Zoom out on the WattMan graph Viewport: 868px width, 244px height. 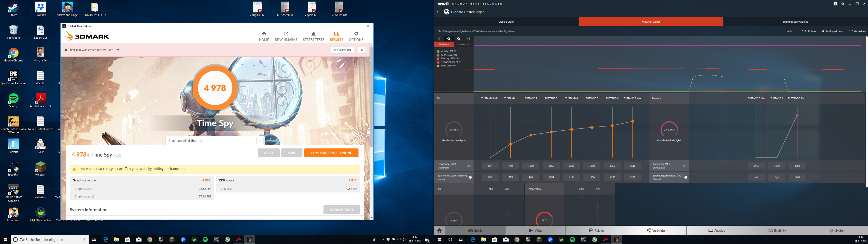459,39
